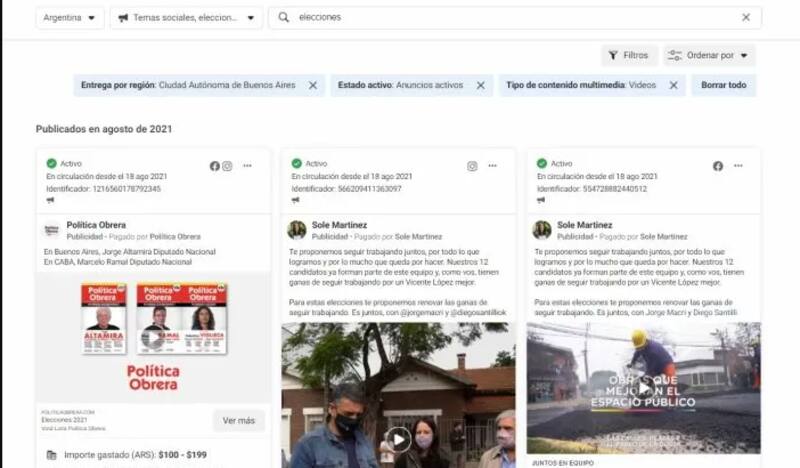This screenshot has height=468, width=800.
Task: Play the middle Sole Martinez video
Action: click(398, 439)
